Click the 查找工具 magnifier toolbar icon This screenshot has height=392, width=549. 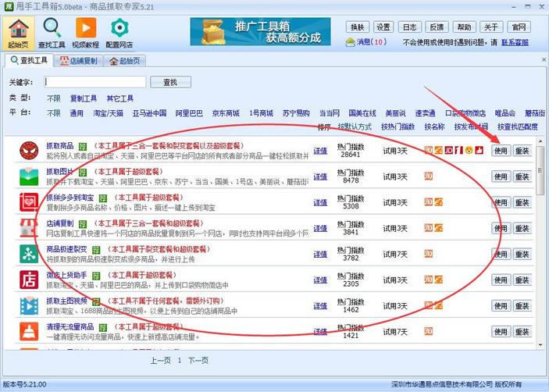pos(52,30)
